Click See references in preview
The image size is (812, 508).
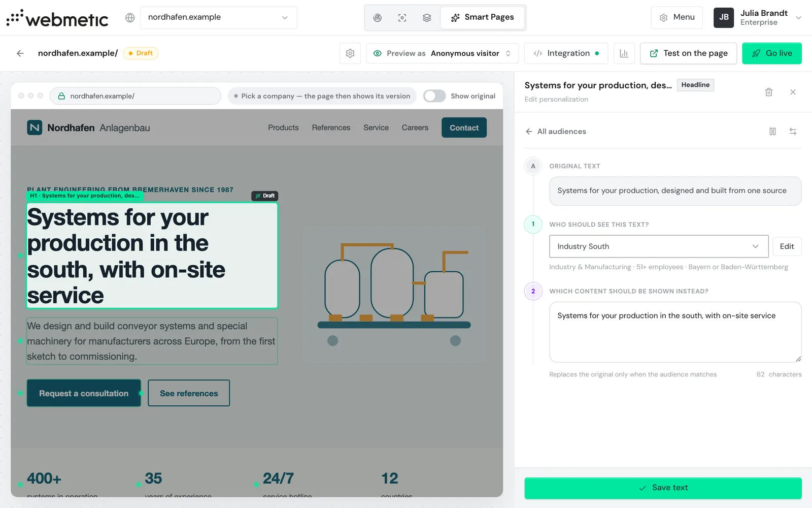[189, 393]
